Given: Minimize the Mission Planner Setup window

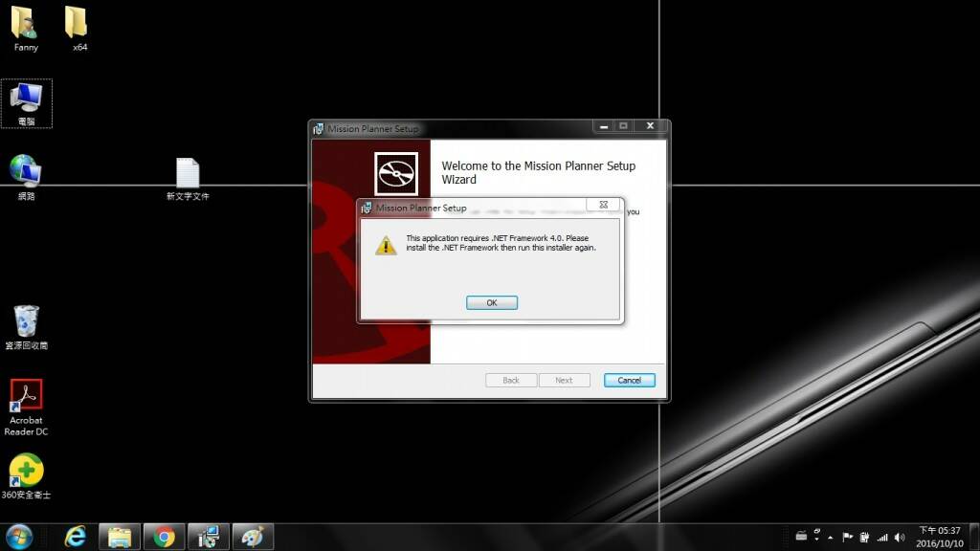Looking at the screenshot, I should [x=604, y=126].
